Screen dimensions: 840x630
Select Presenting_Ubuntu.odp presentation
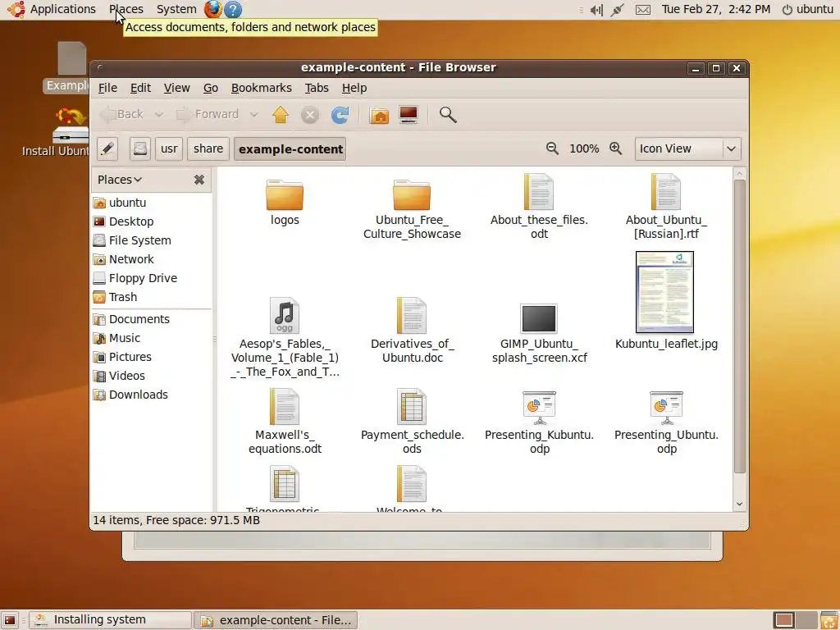coord(666,422)
